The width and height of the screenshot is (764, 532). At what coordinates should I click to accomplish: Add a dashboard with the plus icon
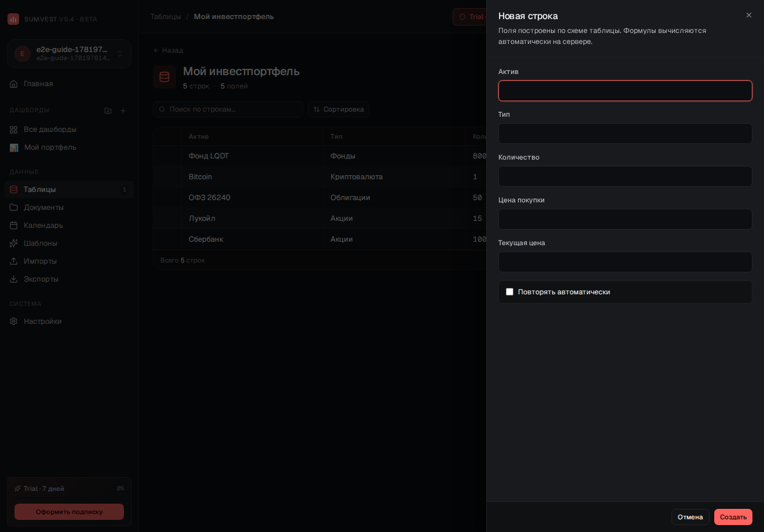(x=123, y=110)
